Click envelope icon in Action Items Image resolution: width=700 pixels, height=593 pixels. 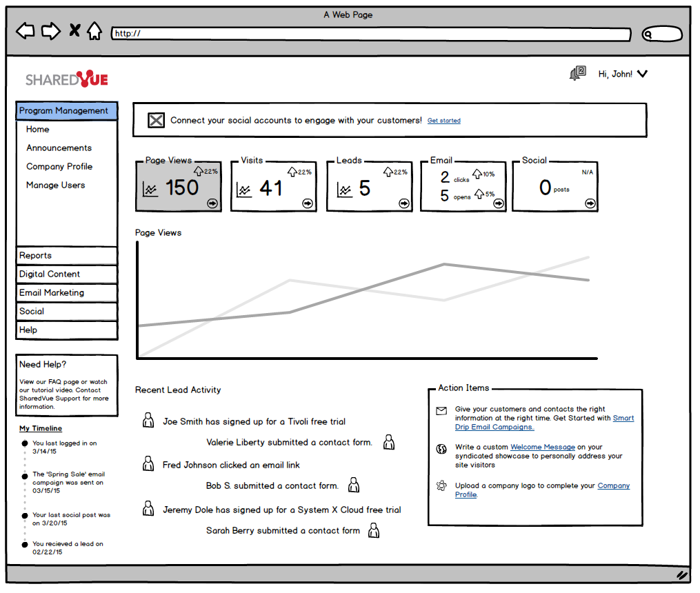441,411
